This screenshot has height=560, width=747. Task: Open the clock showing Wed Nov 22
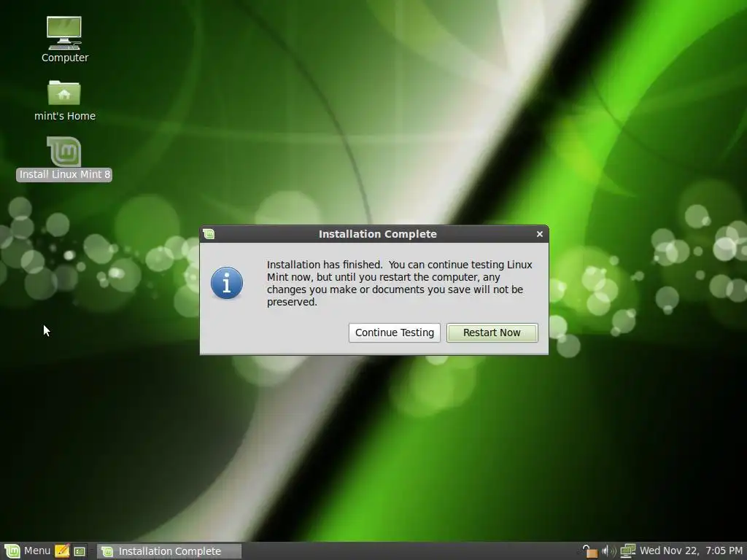pyautogui.click(x=691, y=551)
